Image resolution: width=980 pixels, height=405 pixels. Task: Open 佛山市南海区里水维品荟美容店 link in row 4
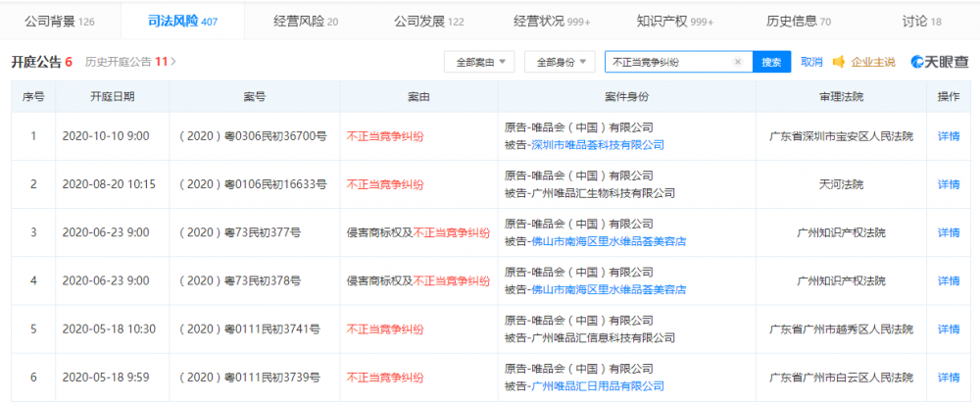pos(609,289)
